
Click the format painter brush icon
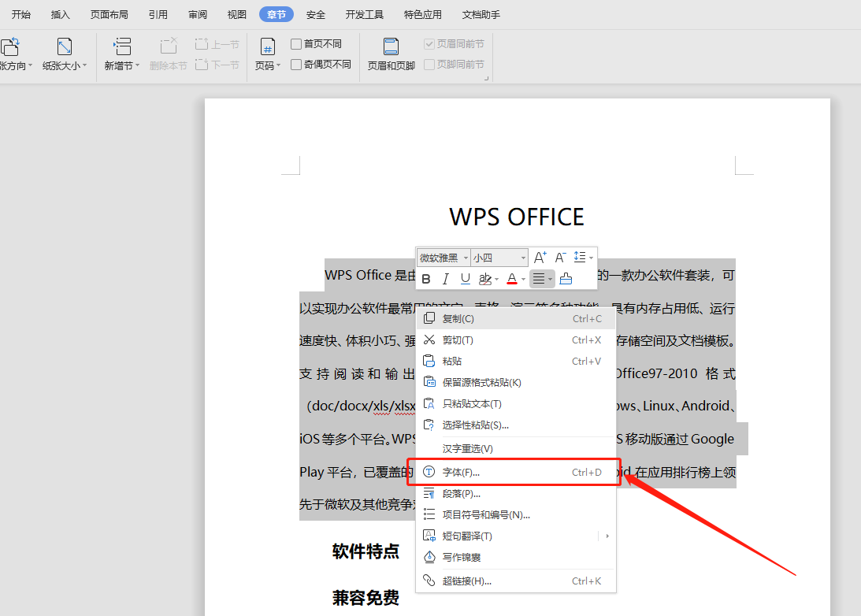(x=566, y=279)
